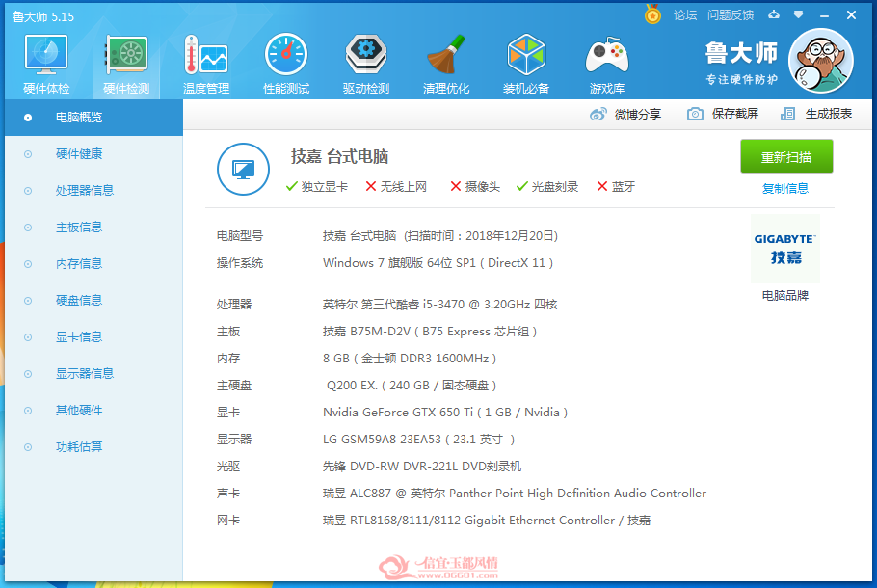Image resolution: width=877 pixels, height=588 pixels.
Task: Open the 硬件体检 hardware checkup icon
Action: click(x=46, y=55)
